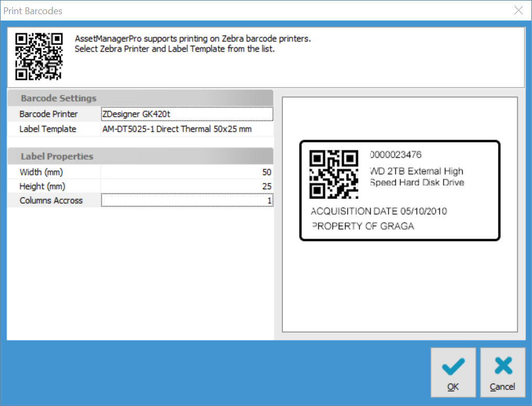Click the Columns Accross label
This screenshot has width=532, height=406.
coord(51,201)
